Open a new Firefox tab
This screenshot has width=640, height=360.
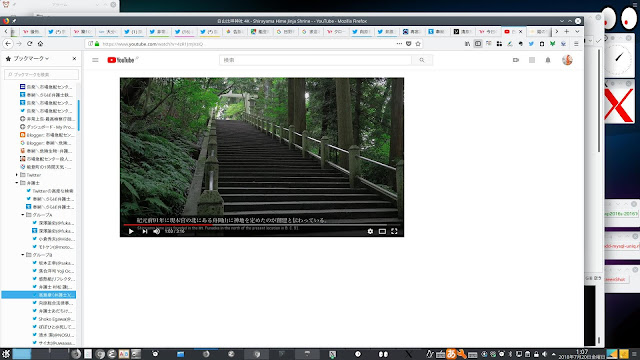tap(567, 31)
